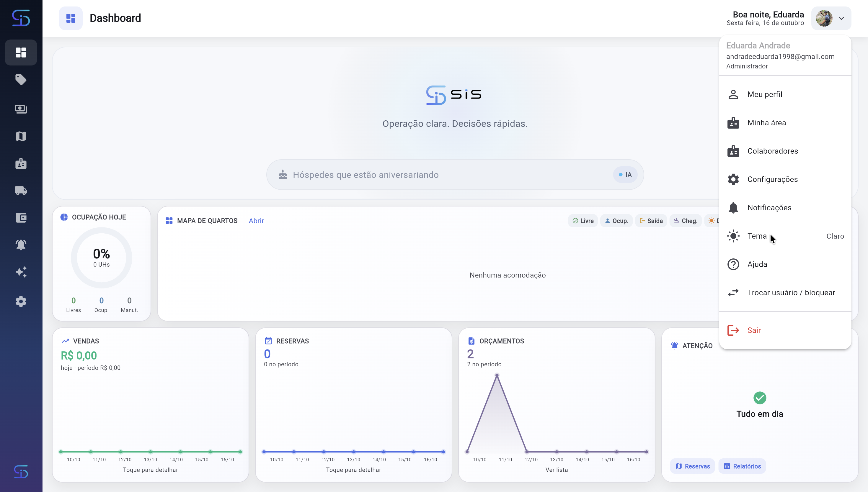
Task: Open the wallet icon in sidebar
Action: click(21, 218)
